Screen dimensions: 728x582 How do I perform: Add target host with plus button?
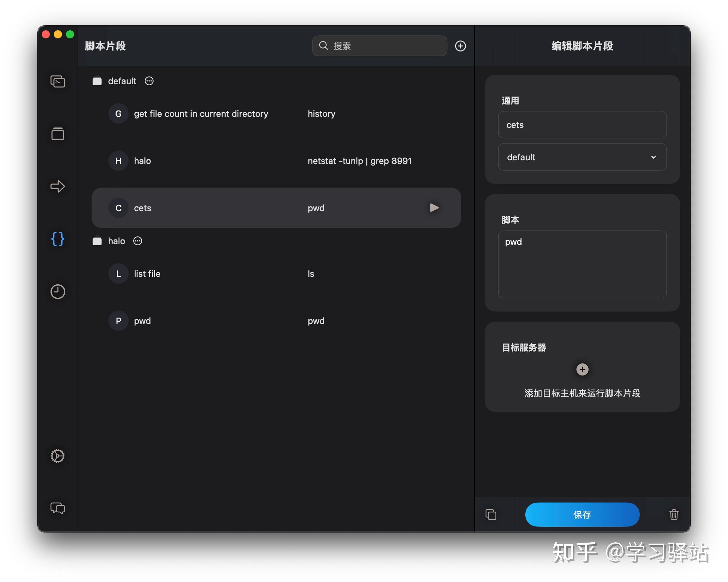pos(582,369)
